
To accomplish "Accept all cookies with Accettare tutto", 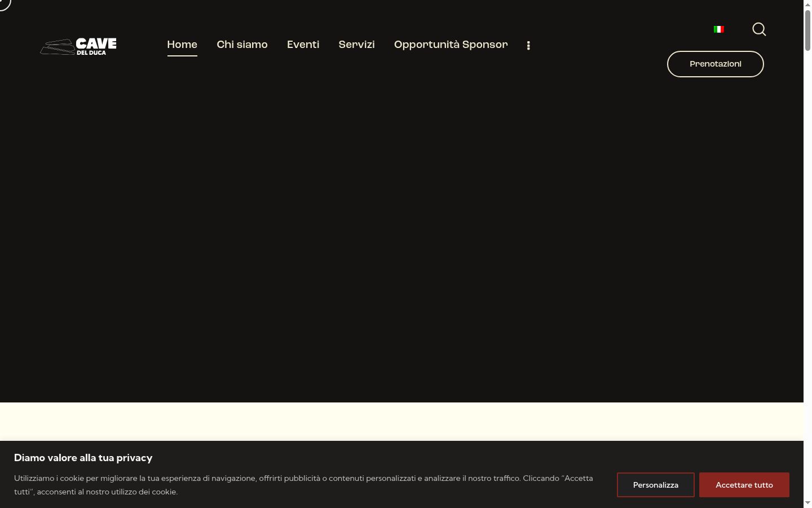I will click(744, 485).
